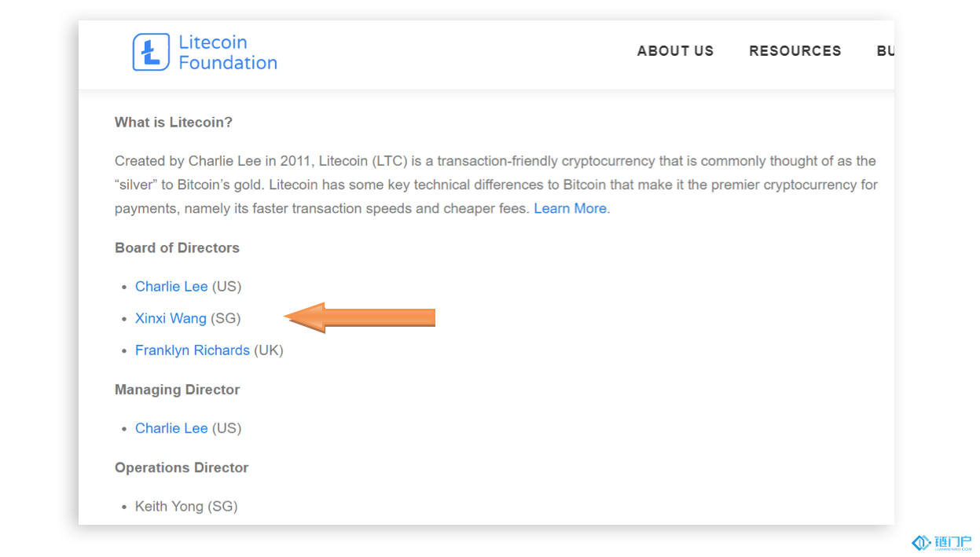Viewport: 980px width, 557px height.
Task: Click the (UK) label after Franklyn Richards
Action: pyautogui.click(x=269, y=350)
